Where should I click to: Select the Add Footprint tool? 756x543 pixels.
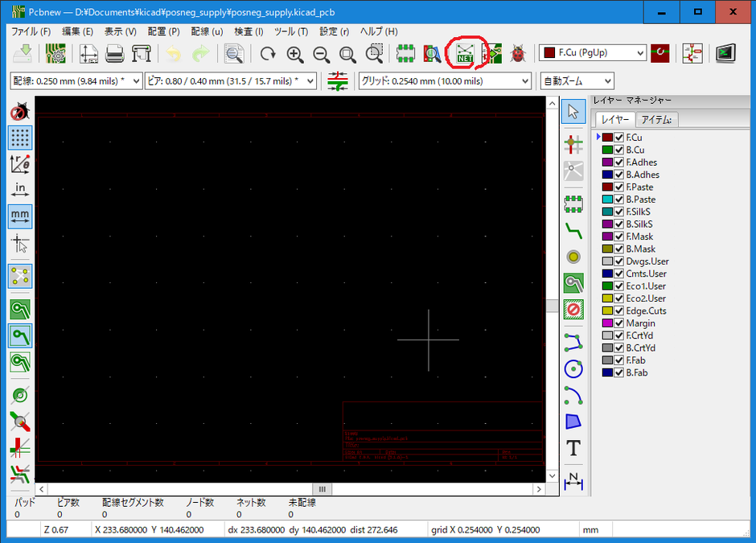tap(573, 204)
